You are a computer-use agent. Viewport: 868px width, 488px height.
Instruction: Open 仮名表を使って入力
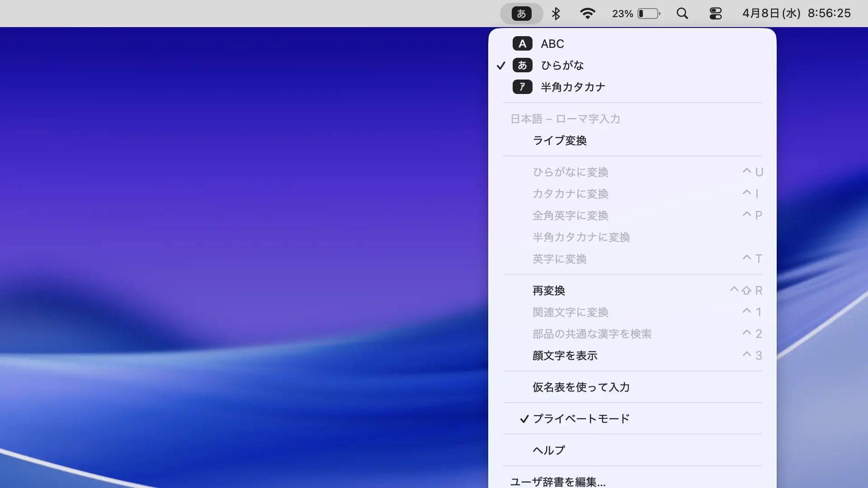581,387
